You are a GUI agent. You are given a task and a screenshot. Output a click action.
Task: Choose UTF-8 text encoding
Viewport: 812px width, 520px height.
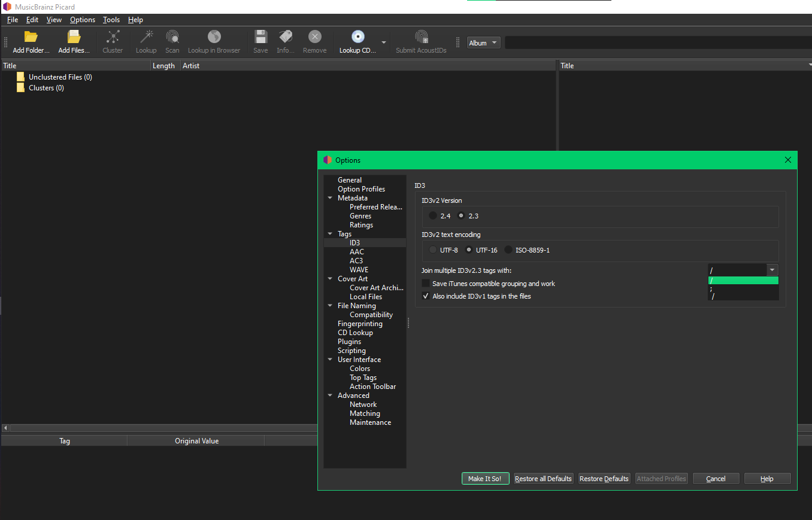(x=433, y=250)
